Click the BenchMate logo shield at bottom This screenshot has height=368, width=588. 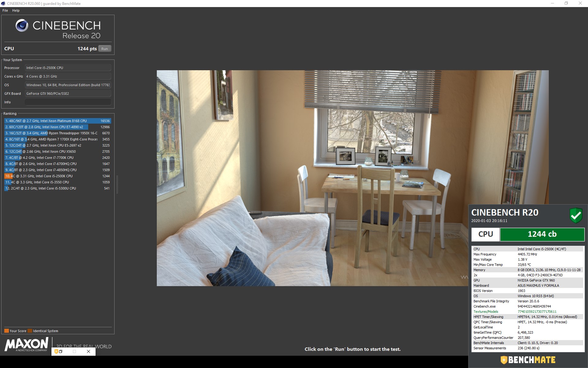click(504, 360)
